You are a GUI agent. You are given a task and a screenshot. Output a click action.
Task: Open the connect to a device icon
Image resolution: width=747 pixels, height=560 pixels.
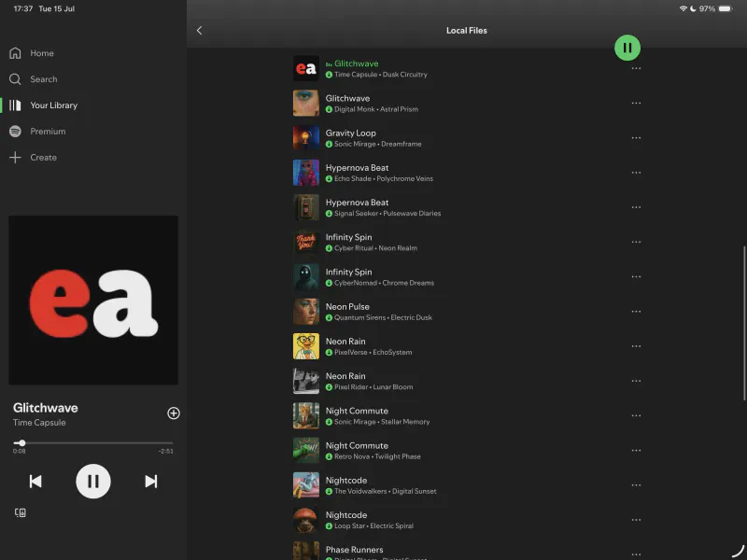pos(21,512)
